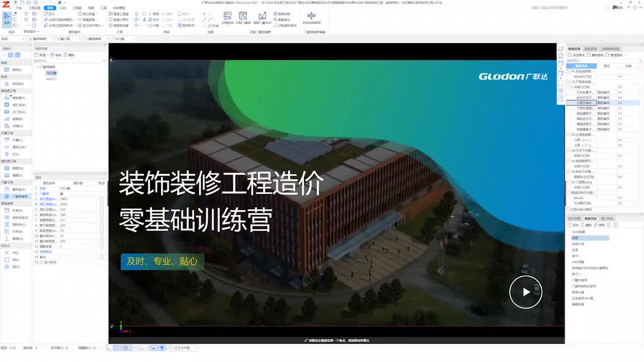This screenshot has width=644, height=362.
Task: Switch to 图层管理 tab in right panel
Action: tap(590, 49)
